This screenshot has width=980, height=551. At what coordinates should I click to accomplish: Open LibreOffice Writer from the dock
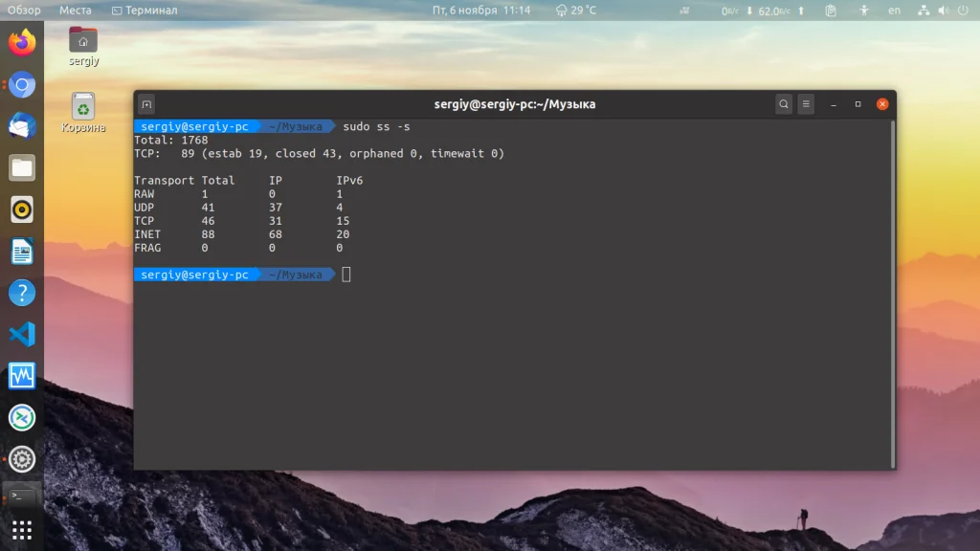coord(22,252)
